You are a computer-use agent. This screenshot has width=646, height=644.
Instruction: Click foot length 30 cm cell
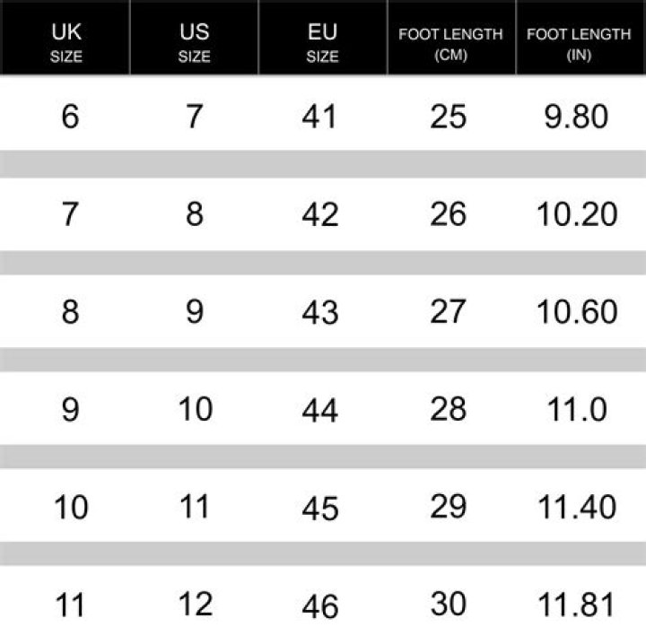(449, 604)
